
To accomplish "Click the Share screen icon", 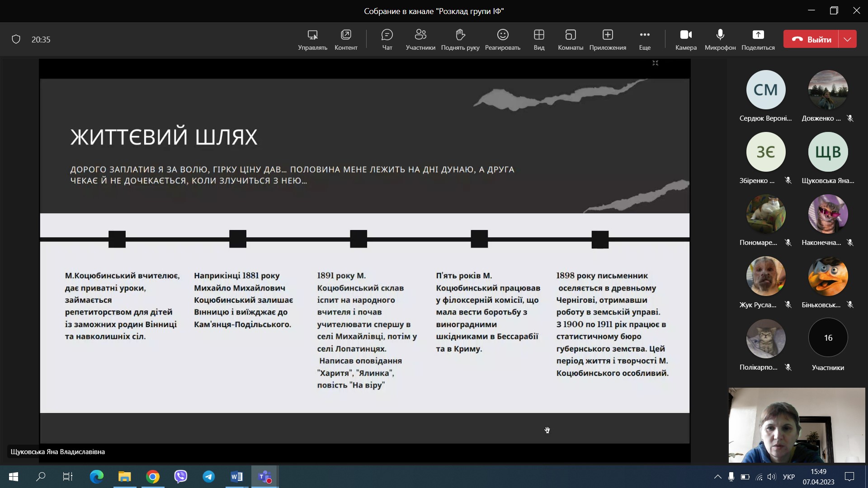I will 758,35.
